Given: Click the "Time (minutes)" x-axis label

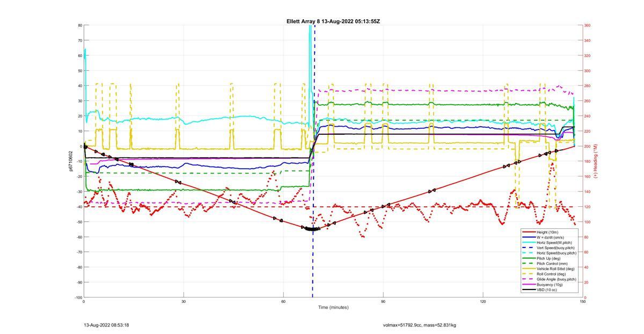Looking at the screenshot, I should 333,308.
